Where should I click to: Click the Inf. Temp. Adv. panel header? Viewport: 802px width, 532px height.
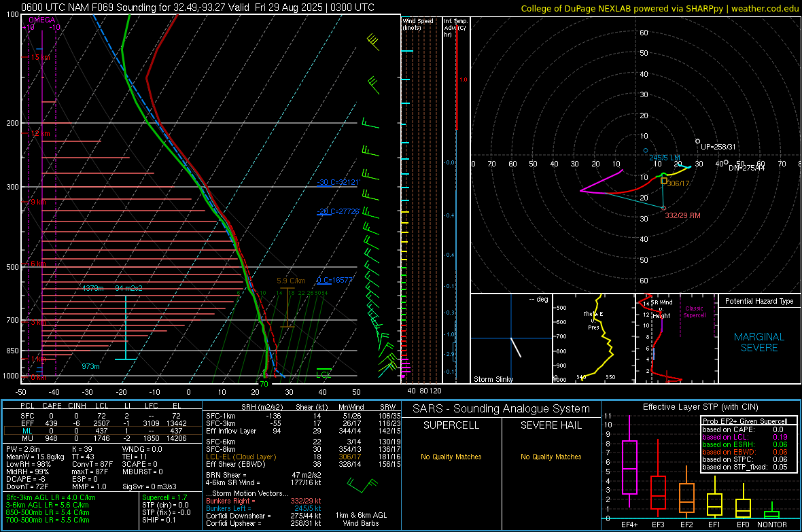456,28
